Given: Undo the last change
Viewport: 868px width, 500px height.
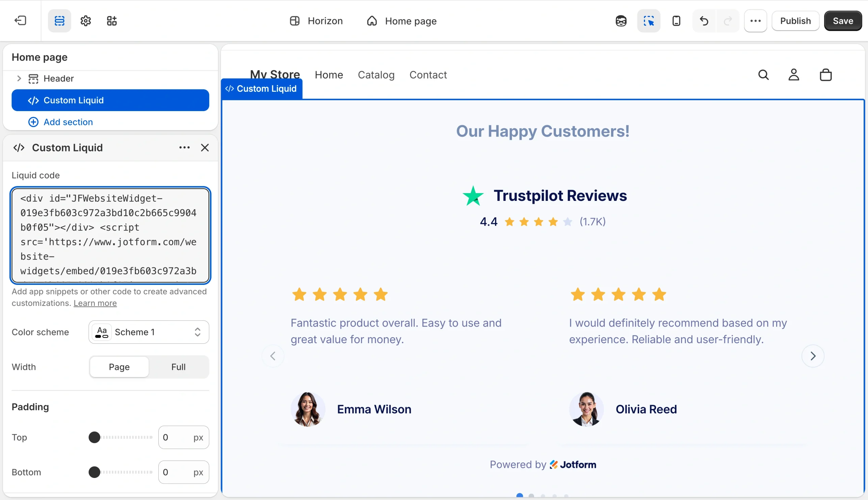Looking at the screenshot, I should [x=704, y=21].
